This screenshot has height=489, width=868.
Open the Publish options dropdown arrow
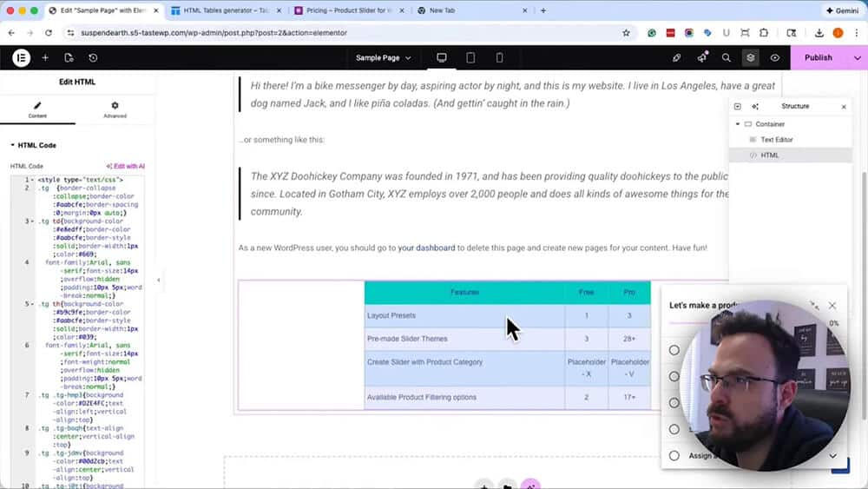click(x=858, y=57)
